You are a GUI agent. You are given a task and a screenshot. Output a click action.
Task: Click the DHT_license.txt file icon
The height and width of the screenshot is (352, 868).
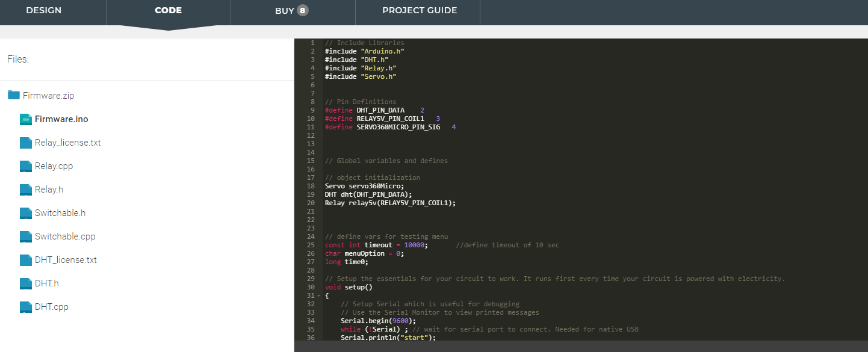click(25, 260)
